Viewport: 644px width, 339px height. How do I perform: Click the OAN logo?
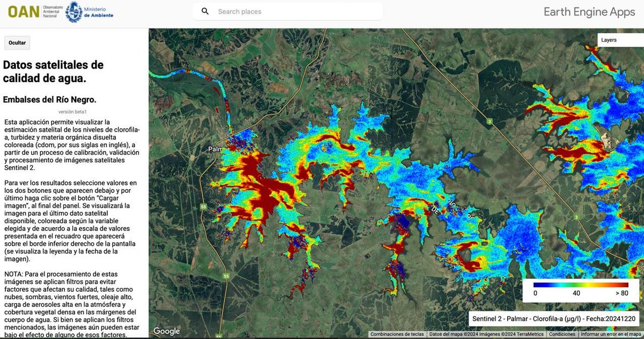[24, 12]
